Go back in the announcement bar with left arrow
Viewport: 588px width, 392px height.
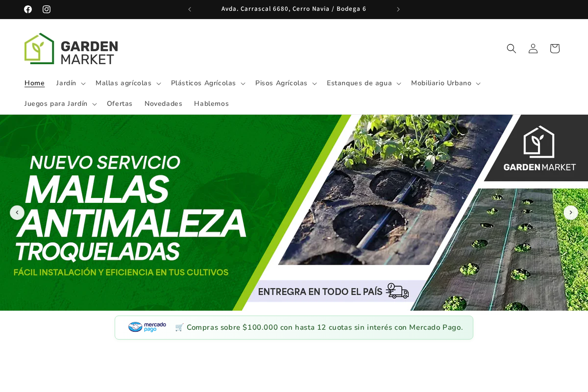190,9
